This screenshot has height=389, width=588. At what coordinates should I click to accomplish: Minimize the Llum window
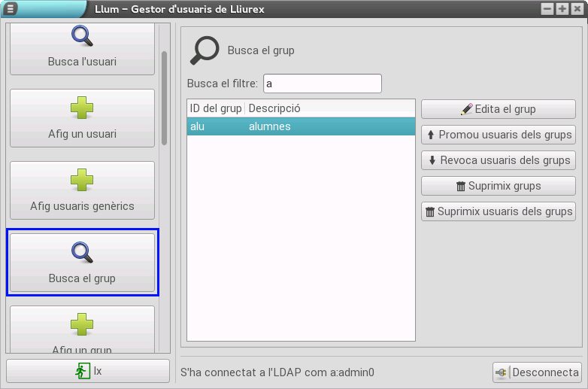pos(547,9)
